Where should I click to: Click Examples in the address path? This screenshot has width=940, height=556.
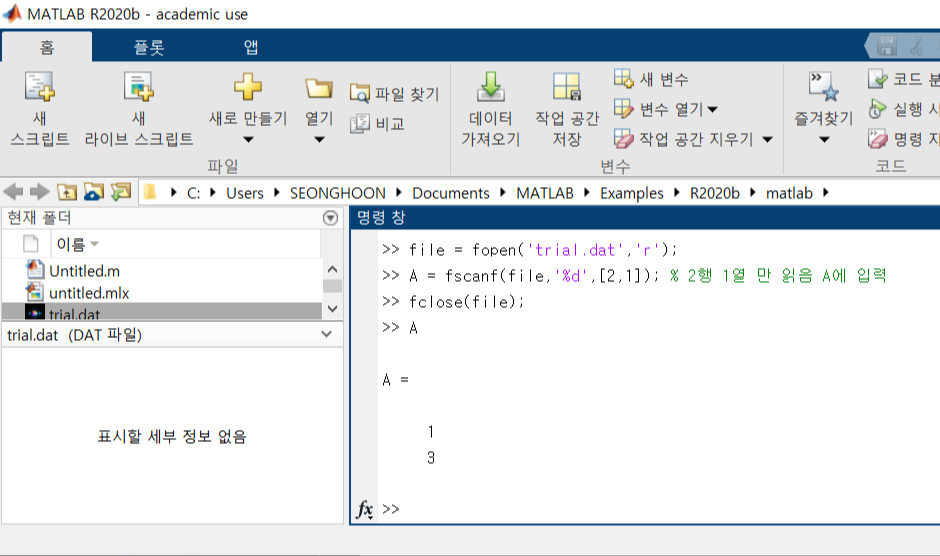pos(631,193)
